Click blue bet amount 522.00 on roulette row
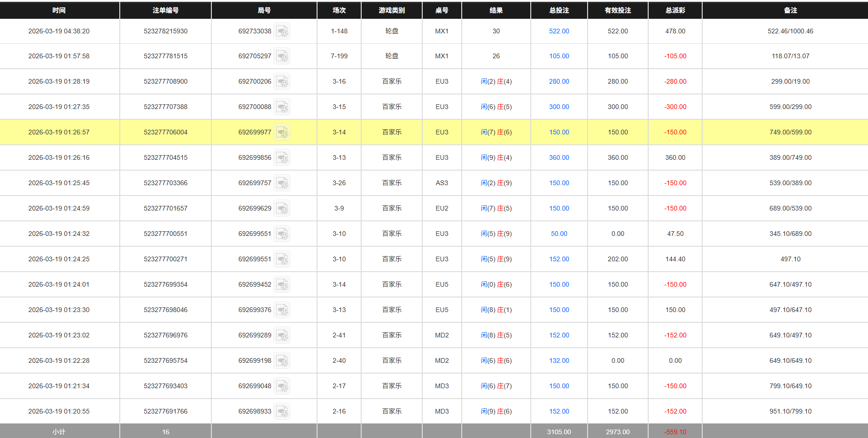 pos(558,31)
